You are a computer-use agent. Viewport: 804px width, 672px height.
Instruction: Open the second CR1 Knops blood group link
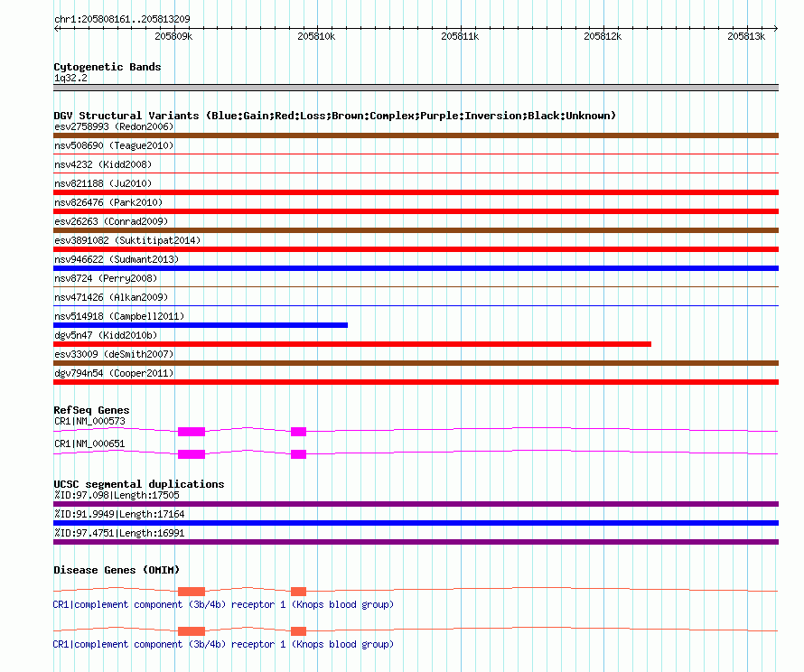[x=223, y=644]
